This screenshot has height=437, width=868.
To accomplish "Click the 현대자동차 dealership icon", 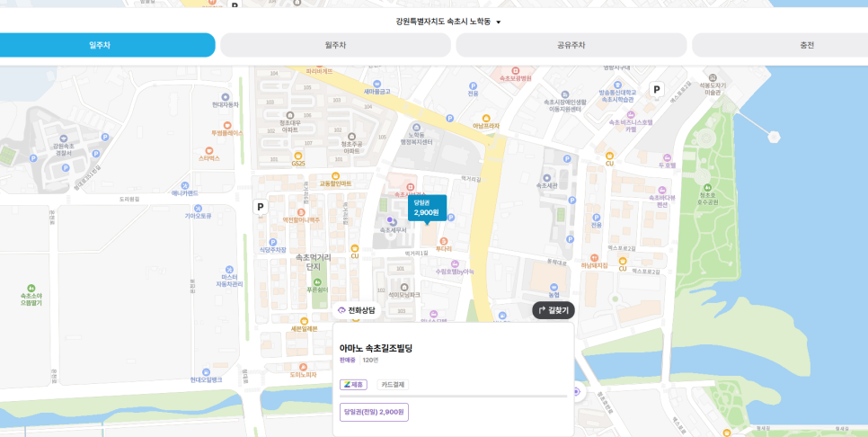I will [226, 97].
